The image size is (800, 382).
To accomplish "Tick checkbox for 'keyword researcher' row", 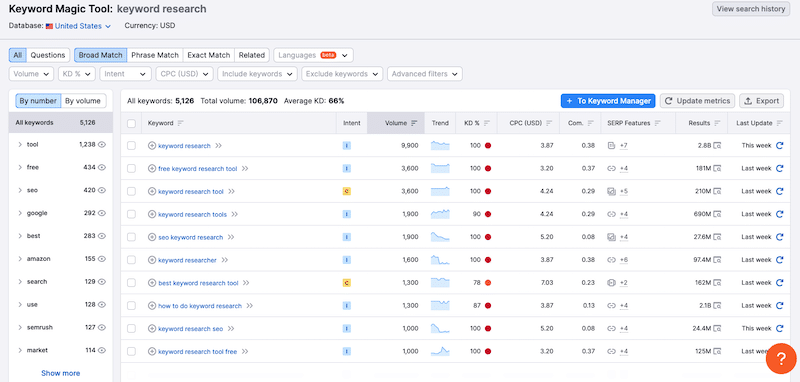I will tap(132, 260).
